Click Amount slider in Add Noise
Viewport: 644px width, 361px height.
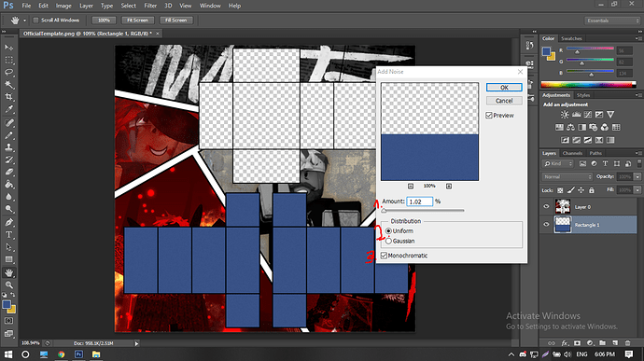coord(423,210)
